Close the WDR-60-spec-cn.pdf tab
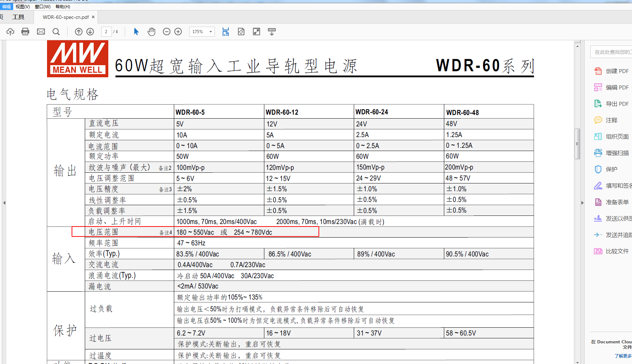 pos(93,17)
